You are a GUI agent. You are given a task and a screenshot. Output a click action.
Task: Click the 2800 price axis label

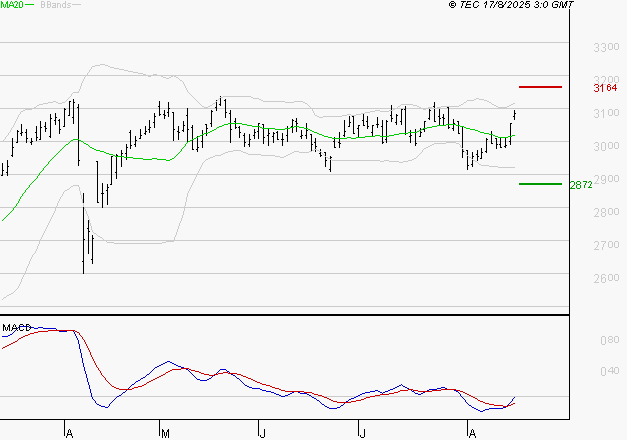pyautogui.click(x=606, y=212)
